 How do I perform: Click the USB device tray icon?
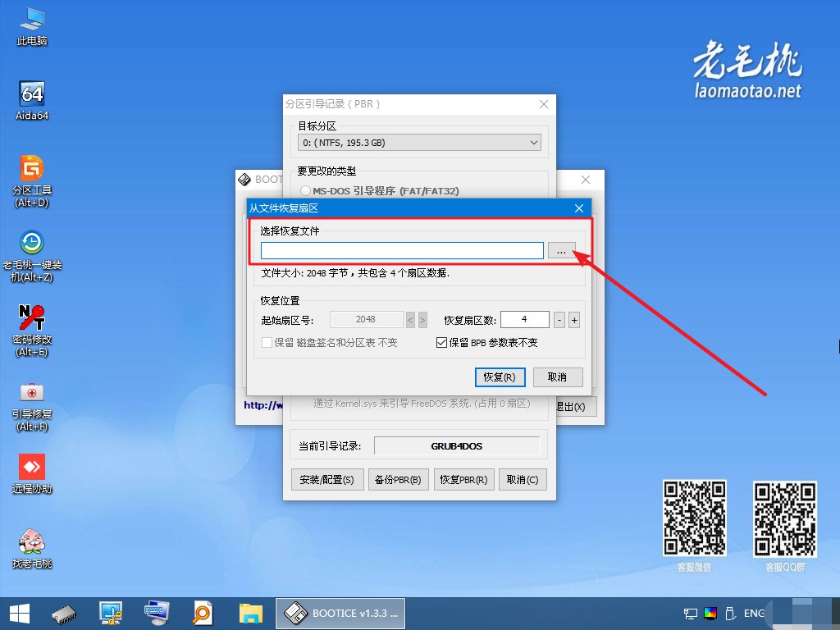(729, 614)
